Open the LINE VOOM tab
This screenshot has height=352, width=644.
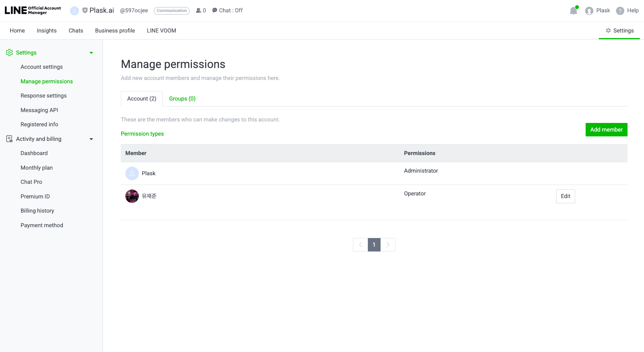point(161,31)
